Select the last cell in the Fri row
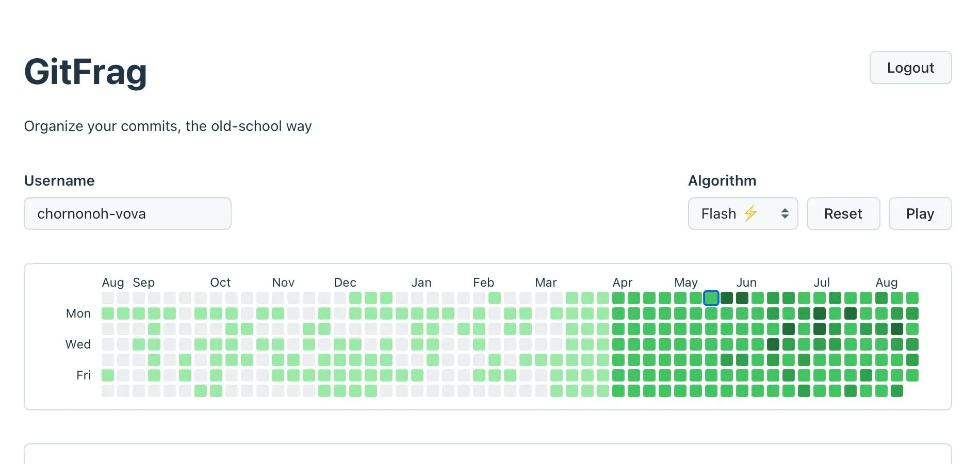This screenshot has height=464, width=980. [912, 375]
